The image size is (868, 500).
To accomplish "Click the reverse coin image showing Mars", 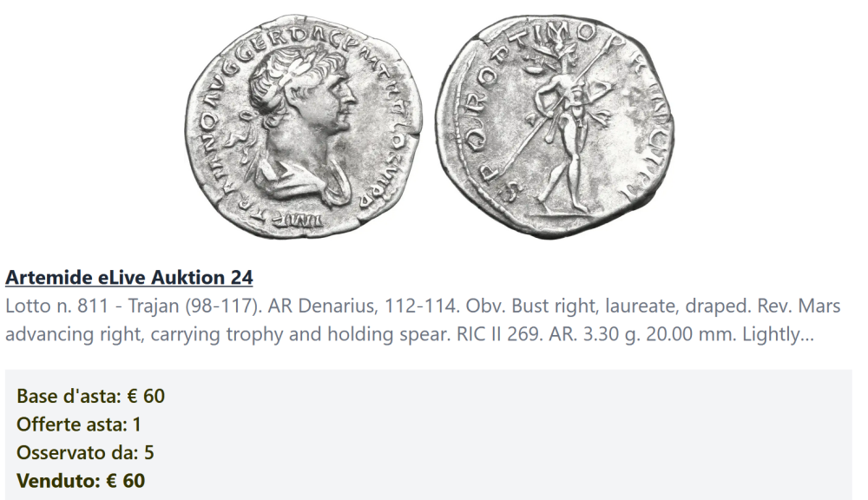I will (x=555, y=126).
